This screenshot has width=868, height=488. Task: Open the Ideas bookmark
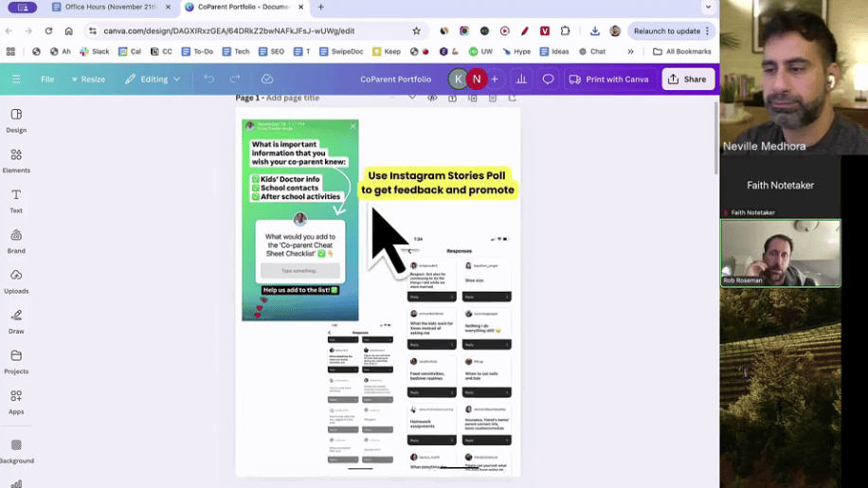pos(554,51)
